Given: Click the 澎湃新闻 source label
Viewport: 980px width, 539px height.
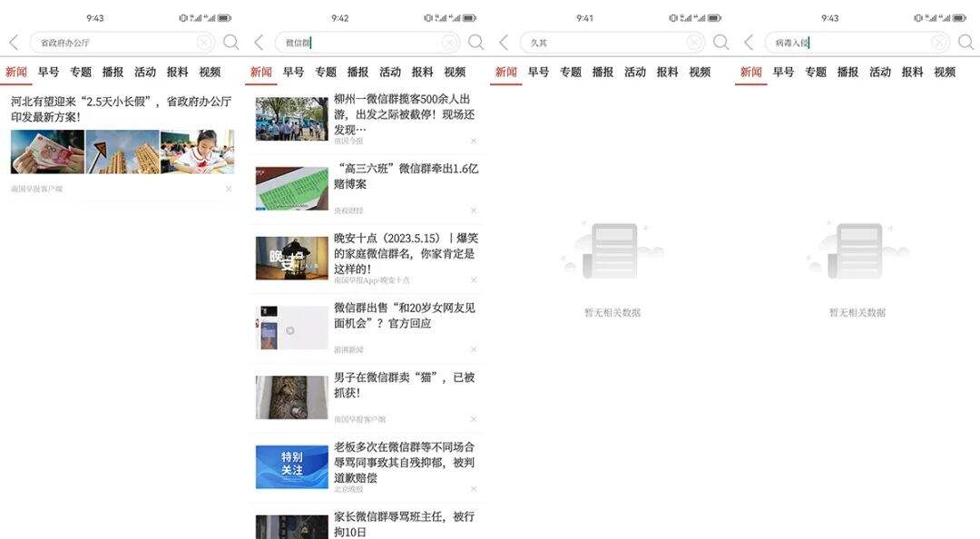Looking at the screenshot, I should (x=348, y=349).
